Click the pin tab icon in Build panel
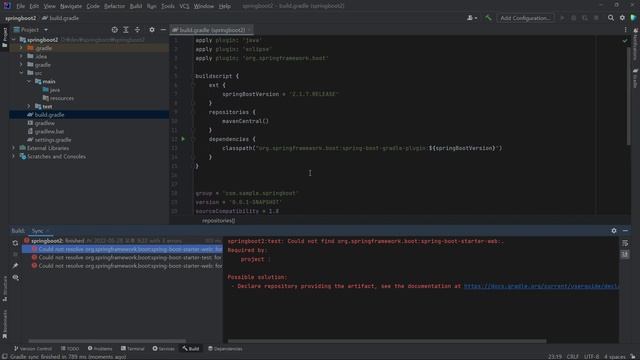640x360 pixels. click(15, 266)
